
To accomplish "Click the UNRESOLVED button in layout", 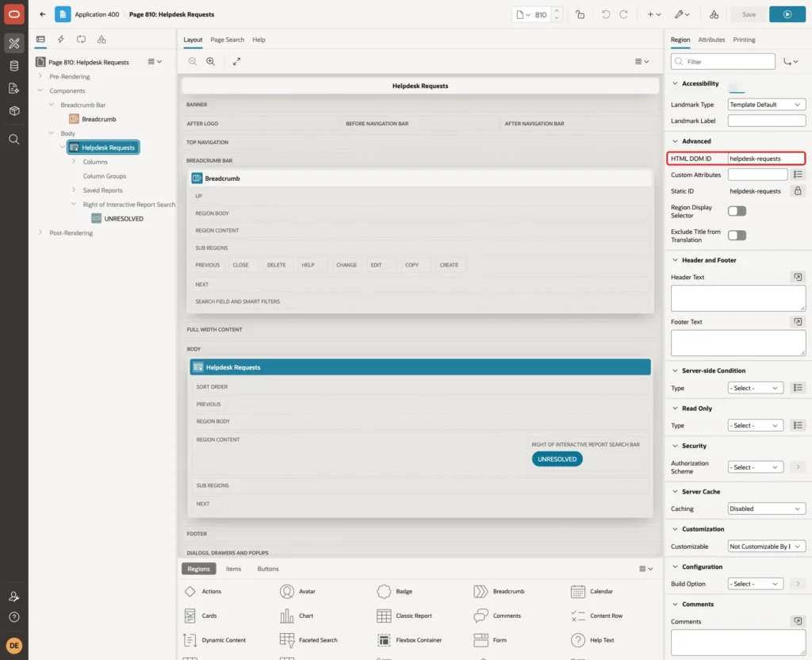I will point(557,459).
